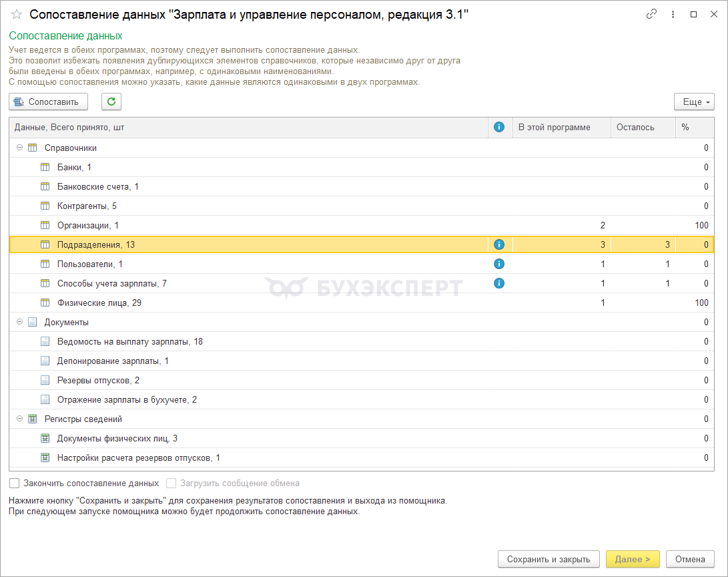This screenshot has height=577, width=728.
Task: Click the Сопоставить button
Action: (x=48, y=102)
